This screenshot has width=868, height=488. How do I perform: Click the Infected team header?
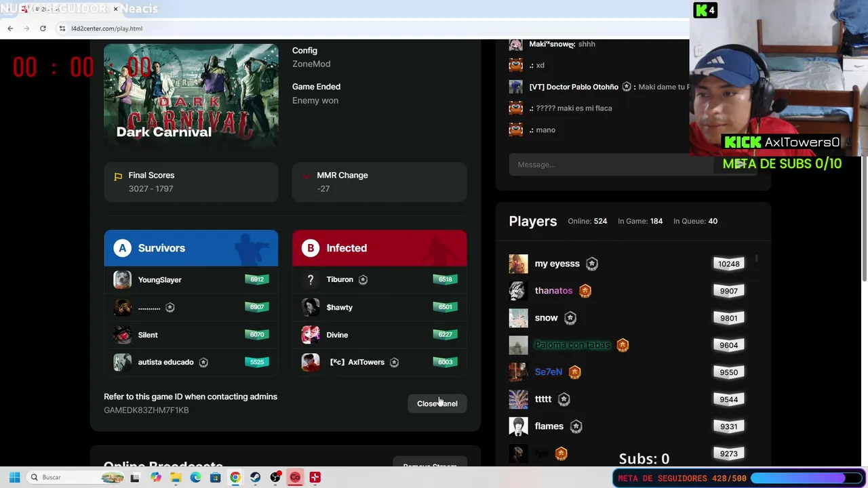point(380,248)
